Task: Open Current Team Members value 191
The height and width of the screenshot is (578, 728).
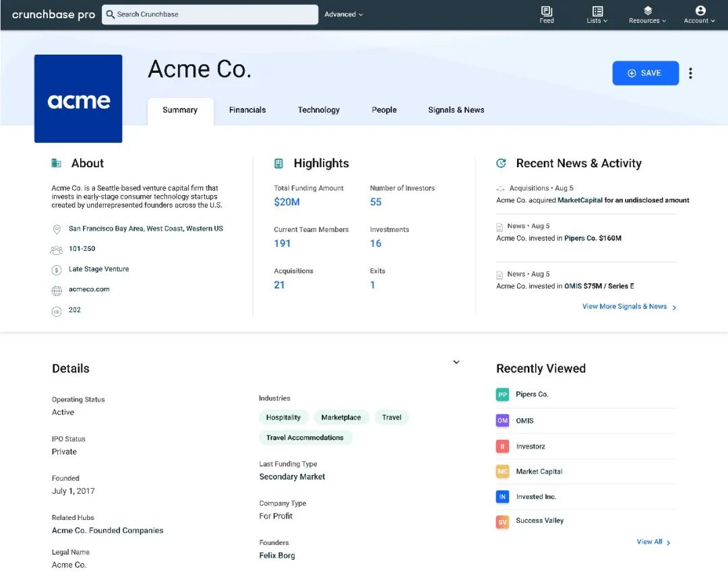Action: point(282,243)
